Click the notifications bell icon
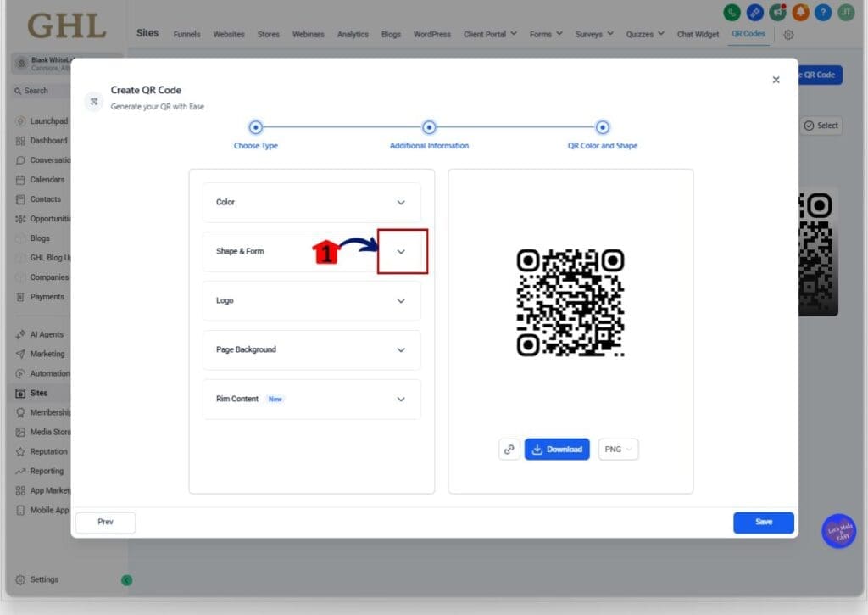This screenshot has width=868, height=615. [x=799, y=13]
